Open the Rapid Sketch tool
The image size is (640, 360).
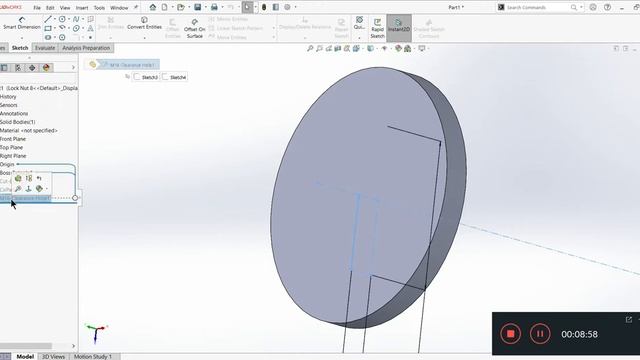coord(377,29)
